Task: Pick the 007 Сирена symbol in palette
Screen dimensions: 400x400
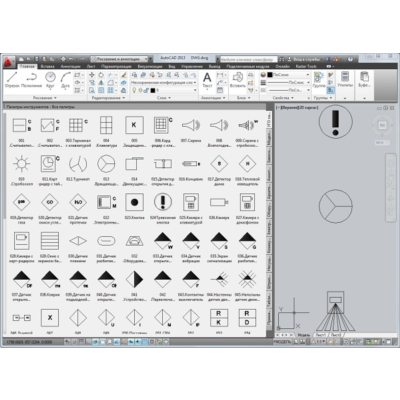Action: [x=191, y=125]
